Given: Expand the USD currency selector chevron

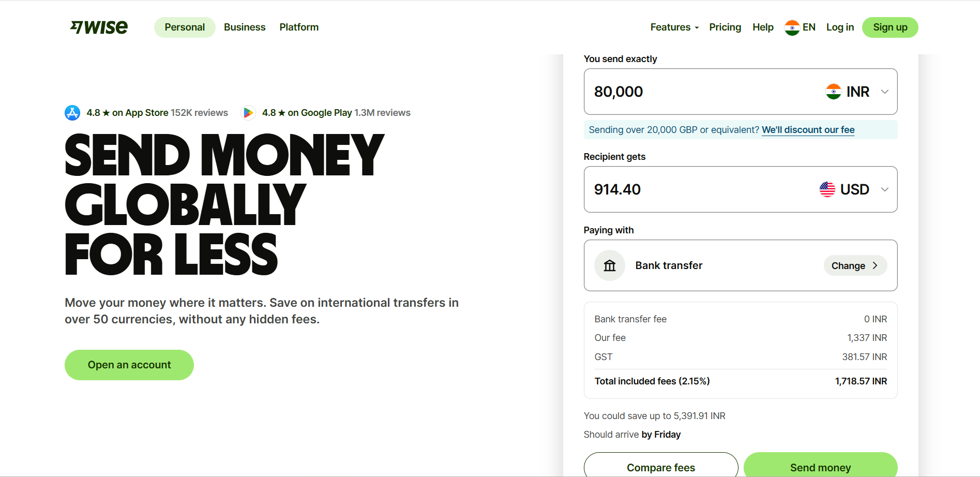Looking at the screenshot, I should pos(885,189).
